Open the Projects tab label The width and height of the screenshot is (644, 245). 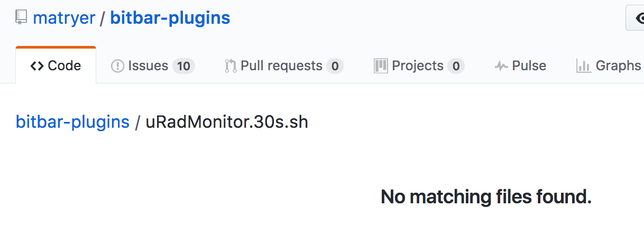click(x=418, y=66)
